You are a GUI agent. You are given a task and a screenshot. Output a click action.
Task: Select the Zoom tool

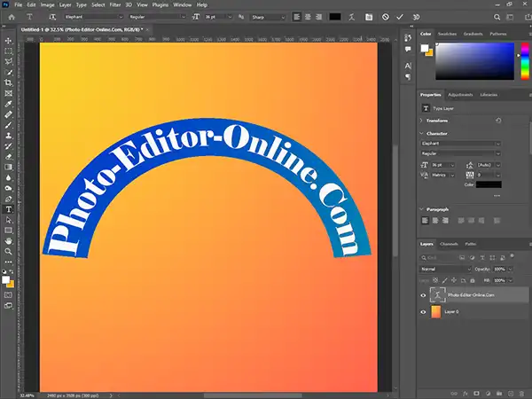click(9, 252)
